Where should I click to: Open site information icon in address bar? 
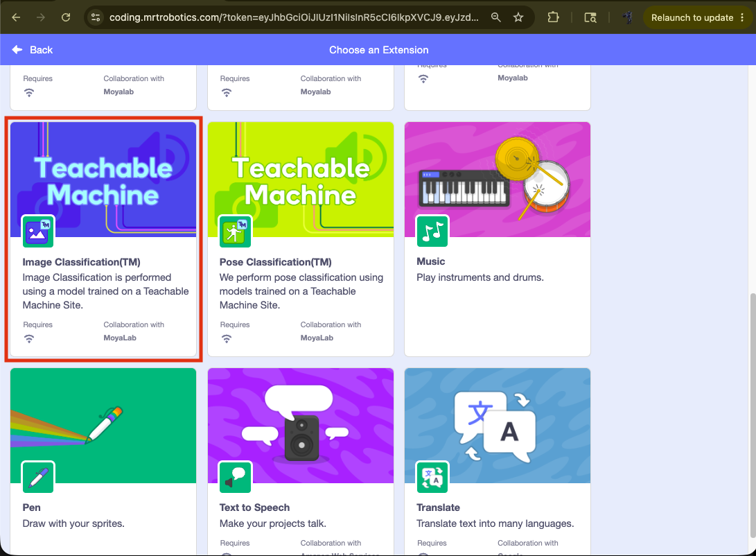(96, 17)
